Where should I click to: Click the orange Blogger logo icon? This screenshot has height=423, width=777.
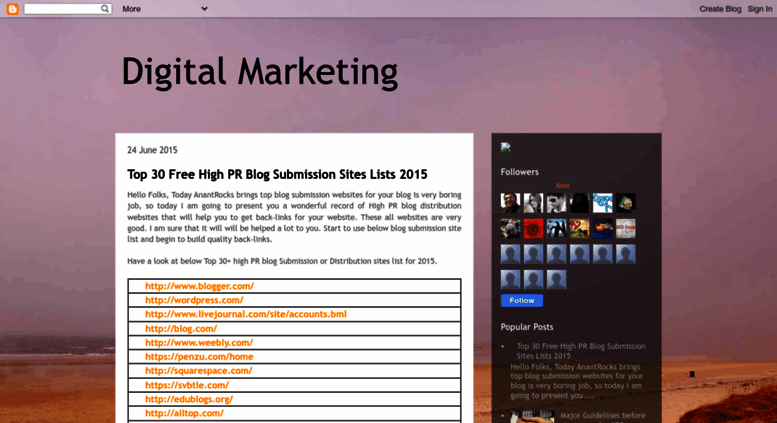[12, 8]
